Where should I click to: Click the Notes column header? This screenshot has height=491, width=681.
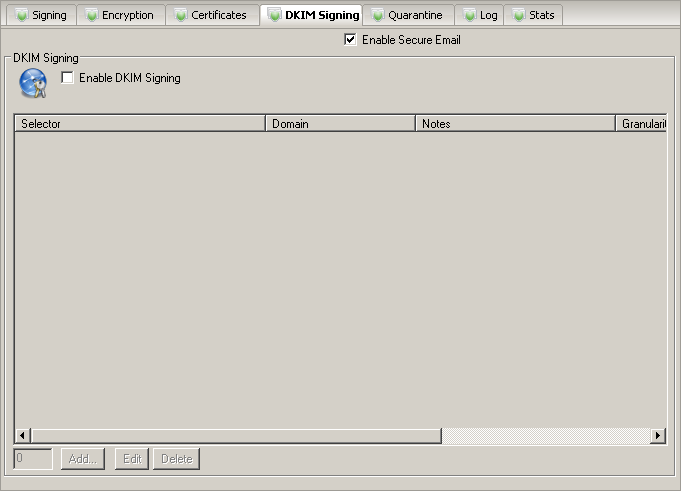[x=514, y=124]
